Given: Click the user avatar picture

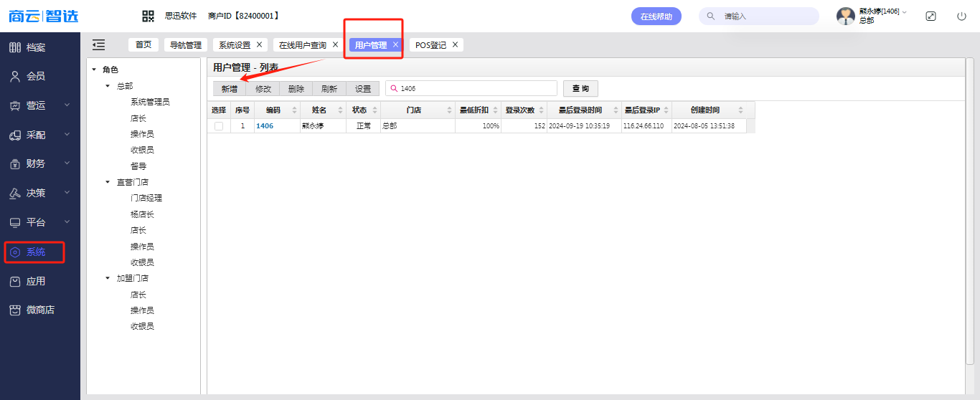Looking at the screenshot, I should [846, 16].
